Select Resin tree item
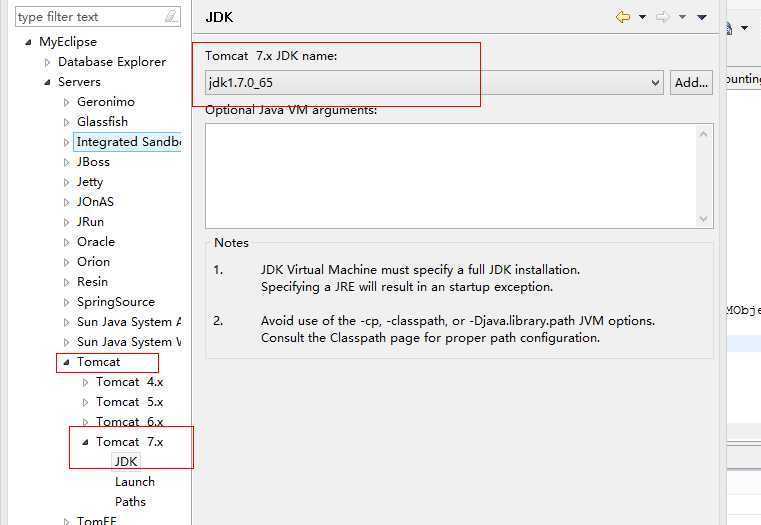 [92, 281]
